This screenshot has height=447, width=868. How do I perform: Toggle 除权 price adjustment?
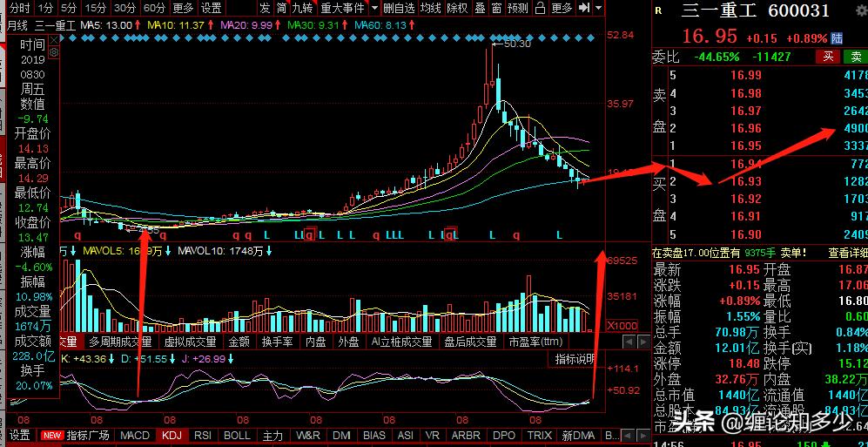[x=457, y=8]
